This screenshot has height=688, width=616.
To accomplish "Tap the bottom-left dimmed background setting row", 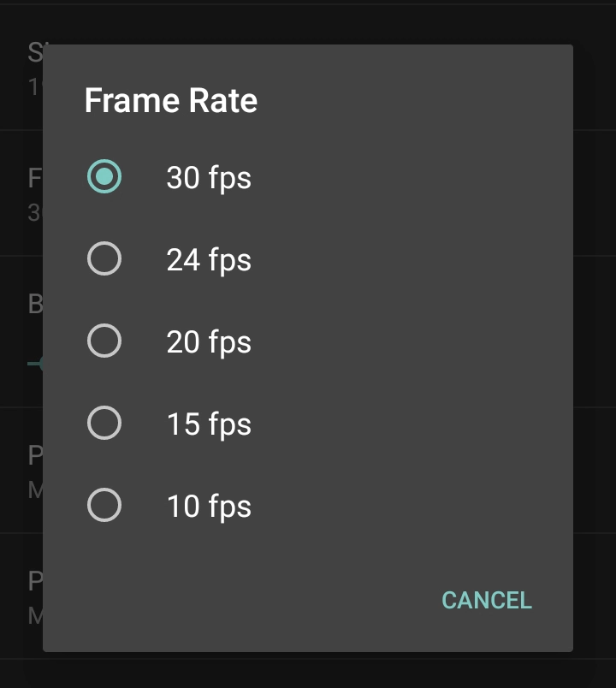I will click(x=21, y=596).
